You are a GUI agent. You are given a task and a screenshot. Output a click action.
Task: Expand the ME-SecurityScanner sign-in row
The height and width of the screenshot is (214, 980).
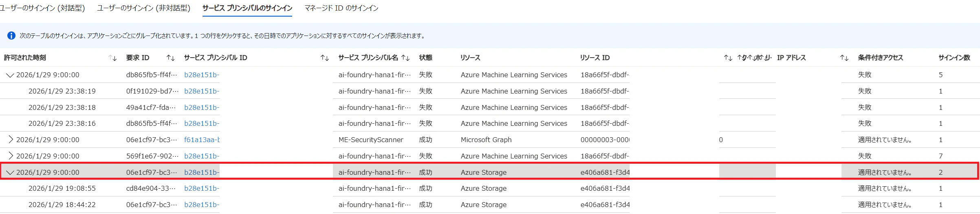[x=11, y=140]
